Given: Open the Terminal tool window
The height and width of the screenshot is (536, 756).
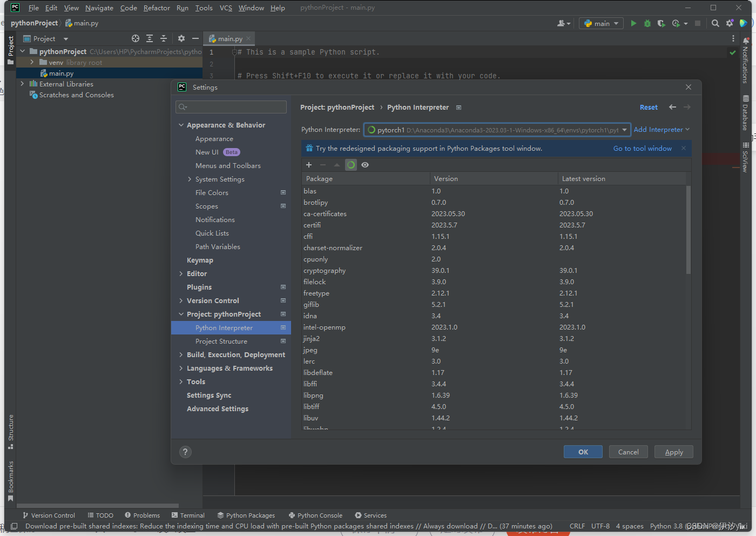Looking at the screenshot, I should pos(188,515).
